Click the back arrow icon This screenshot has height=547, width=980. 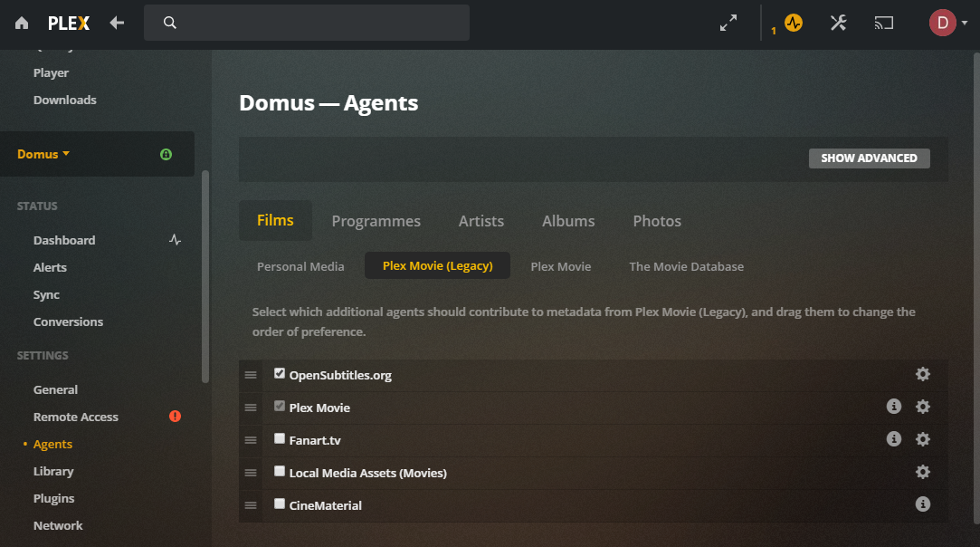click(117, 24)
